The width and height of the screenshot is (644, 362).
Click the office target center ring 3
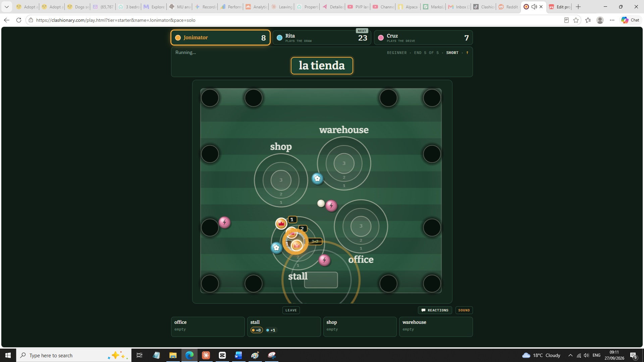click(x=361, y=226)
